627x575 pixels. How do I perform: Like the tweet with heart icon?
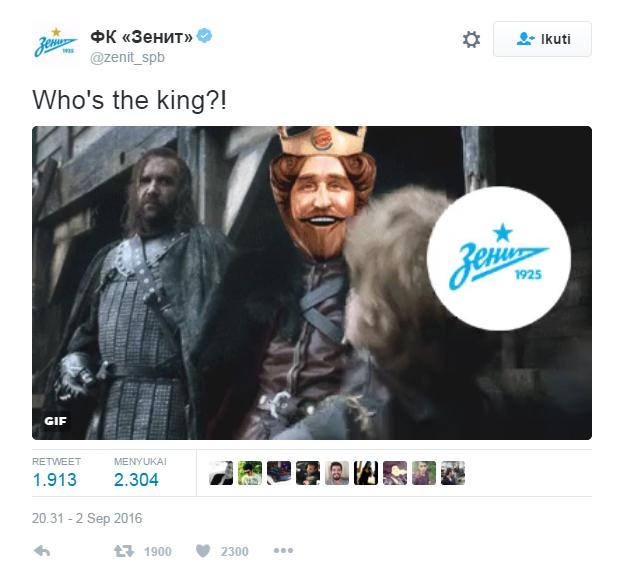[203, 551]
